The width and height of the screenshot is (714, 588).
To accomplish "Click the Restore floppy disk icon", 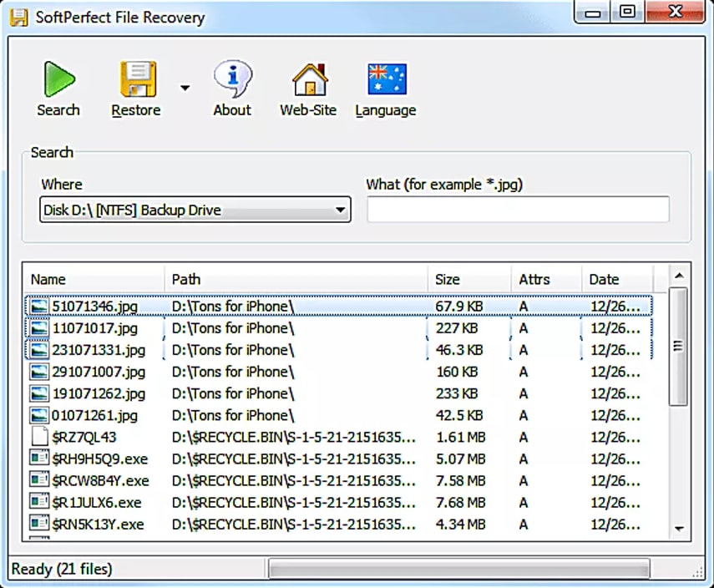I will tap(136, 80).
